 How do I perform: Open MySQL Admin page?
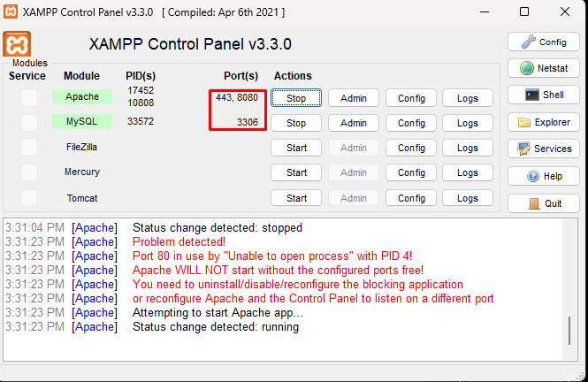pos(354,123)
